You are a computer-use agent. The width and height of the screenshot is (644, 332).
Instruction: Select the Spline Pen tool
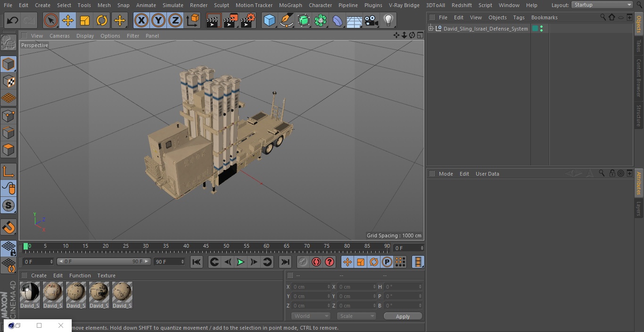(x=287, y=20)
